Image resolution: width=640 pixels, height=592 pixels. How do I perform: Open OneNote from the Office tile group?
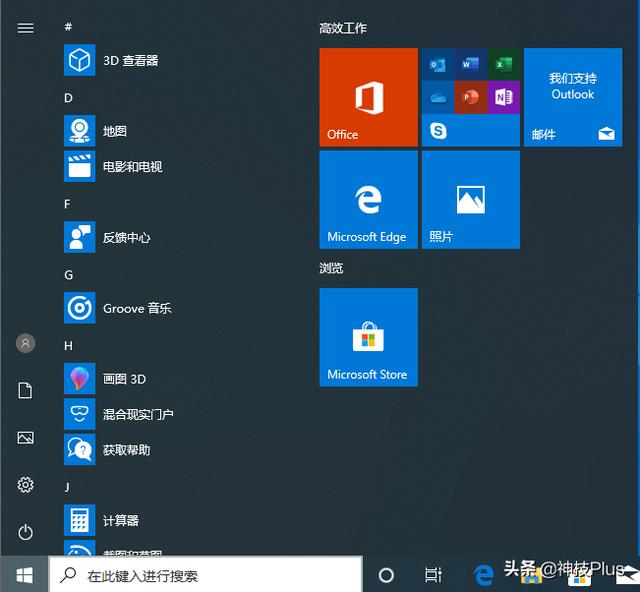point(504,97)
